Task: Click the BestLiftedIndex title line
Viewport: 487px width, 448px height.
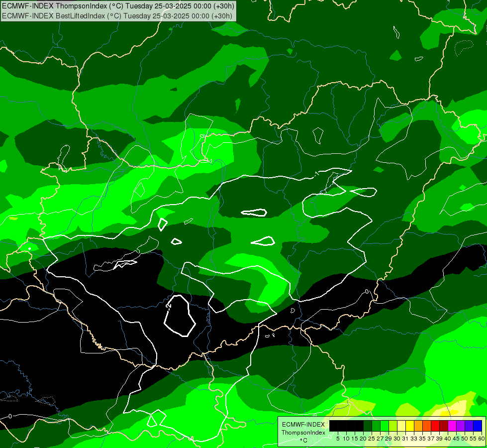Action: 117,16
